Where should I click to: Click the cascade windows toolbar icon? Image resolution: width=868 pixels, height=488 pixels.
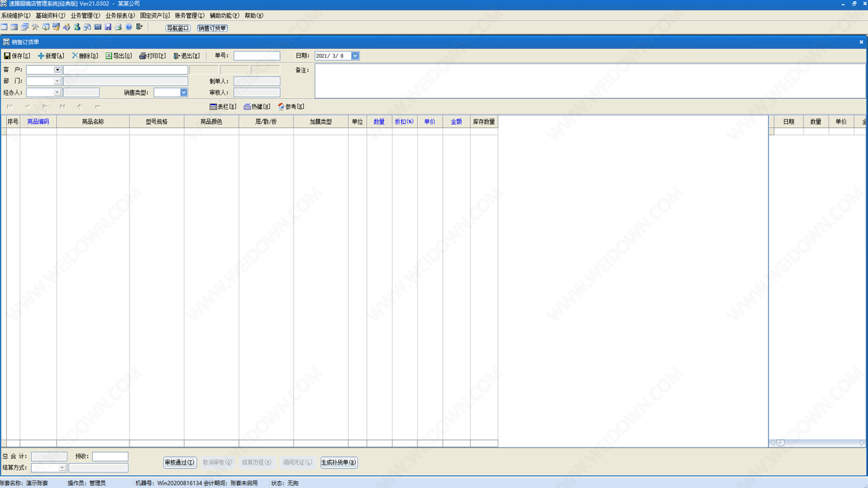24,27
